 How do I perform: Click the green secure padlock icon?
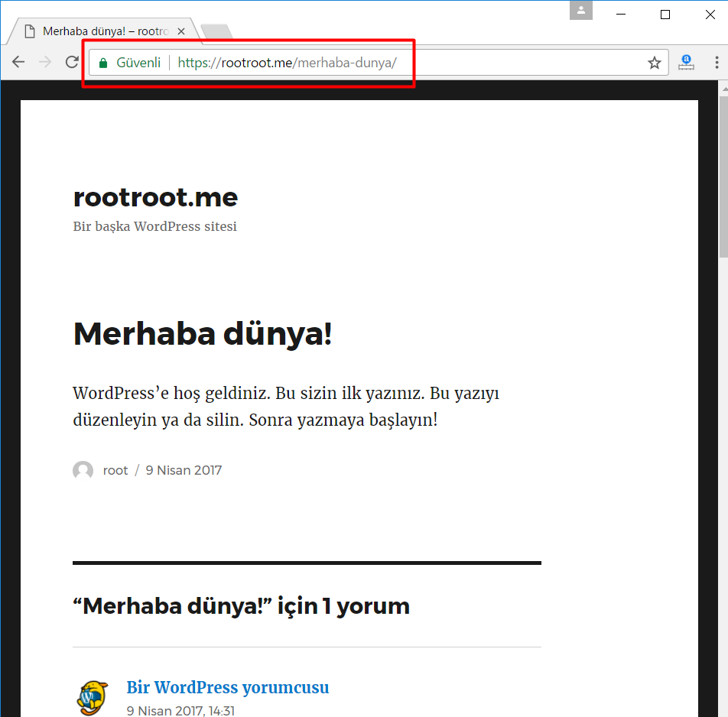[103, 63]
